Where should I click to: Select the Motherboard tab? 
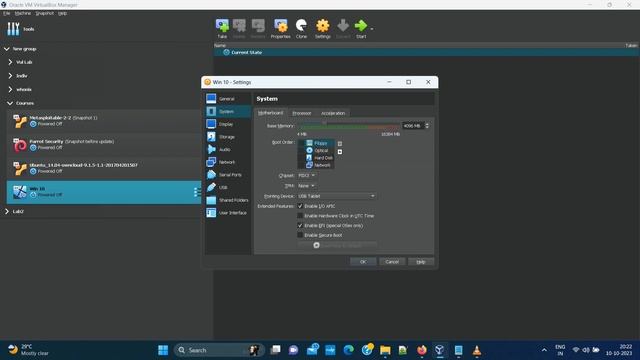(x=270, y=113)
